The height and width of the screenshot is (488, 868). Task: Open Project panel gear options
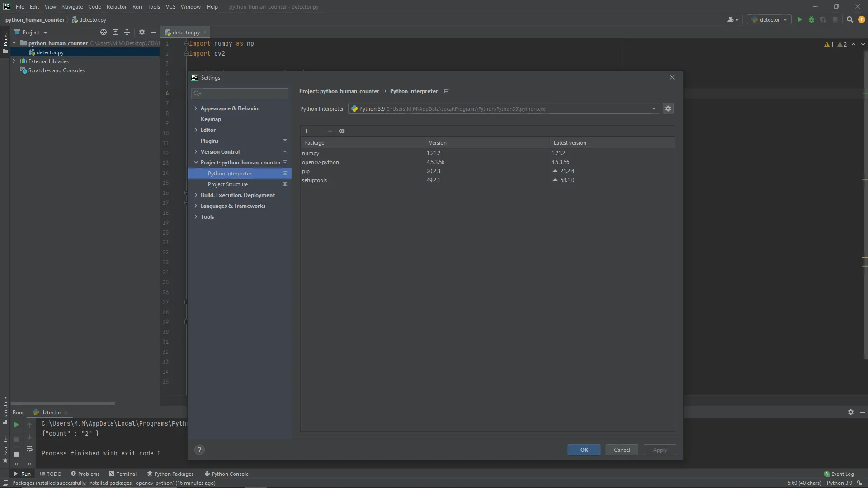point(142,32)
